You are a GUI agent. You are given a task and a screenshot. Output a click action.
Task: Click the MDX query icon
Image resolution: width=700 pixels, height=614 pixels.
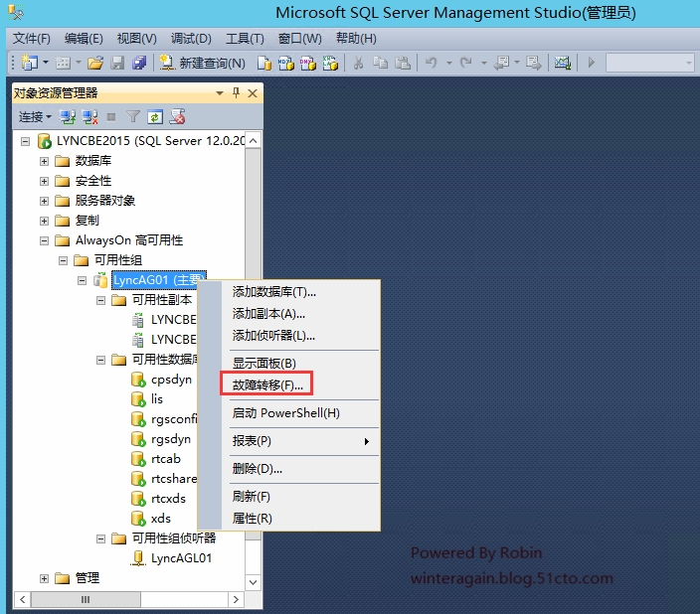tap(286, 63)
